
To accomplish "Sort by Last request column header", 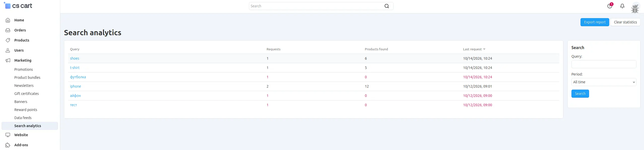I will (472, 49).
